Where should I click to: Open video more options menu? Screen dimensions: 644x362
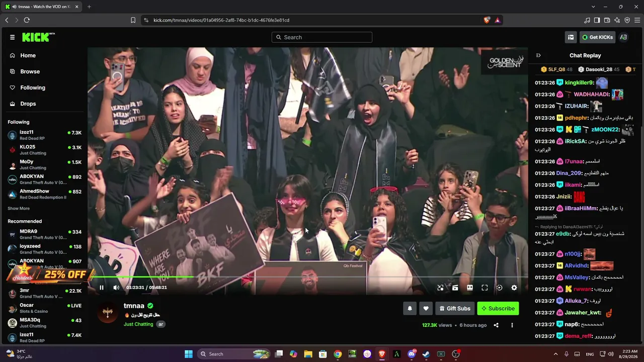tap(512, 325)
